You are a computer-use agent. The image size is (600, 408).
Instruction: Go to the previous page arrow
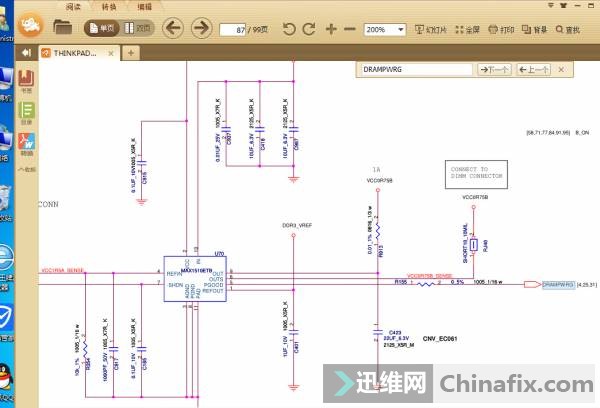(x=173, y=28)
